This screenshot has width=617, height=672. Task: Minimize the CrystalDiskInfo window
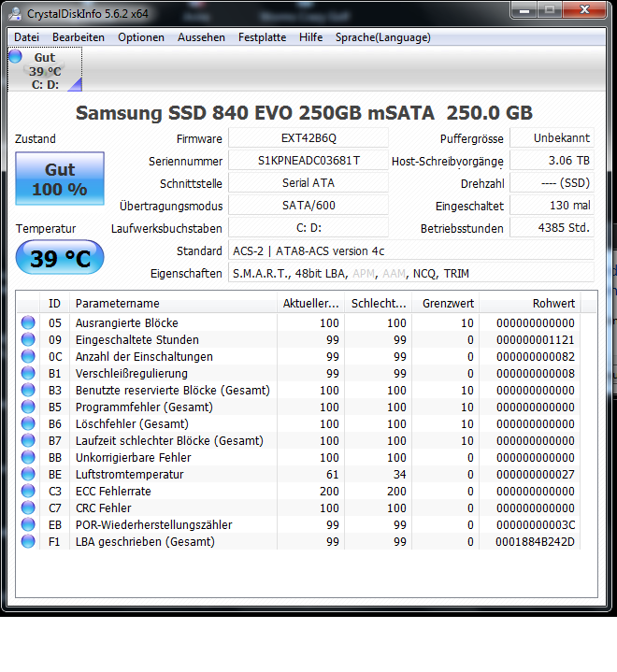click(524, 10)
